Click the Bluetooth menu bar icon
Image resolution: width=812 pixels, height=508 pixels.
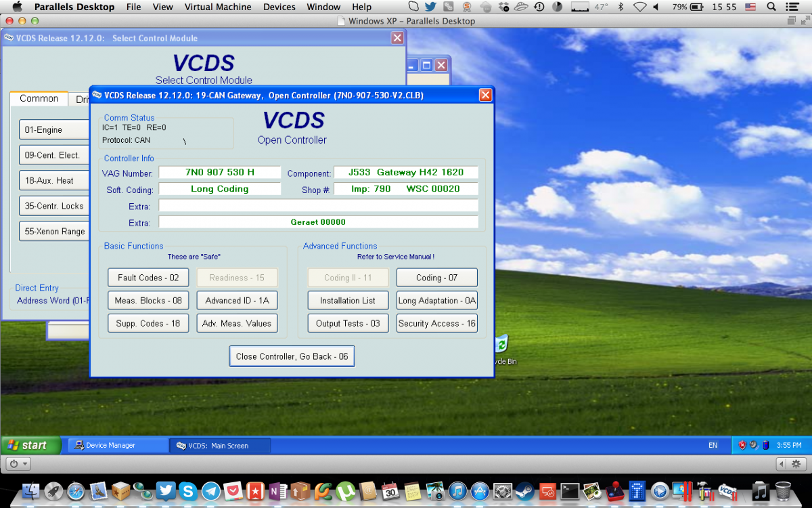621,7
